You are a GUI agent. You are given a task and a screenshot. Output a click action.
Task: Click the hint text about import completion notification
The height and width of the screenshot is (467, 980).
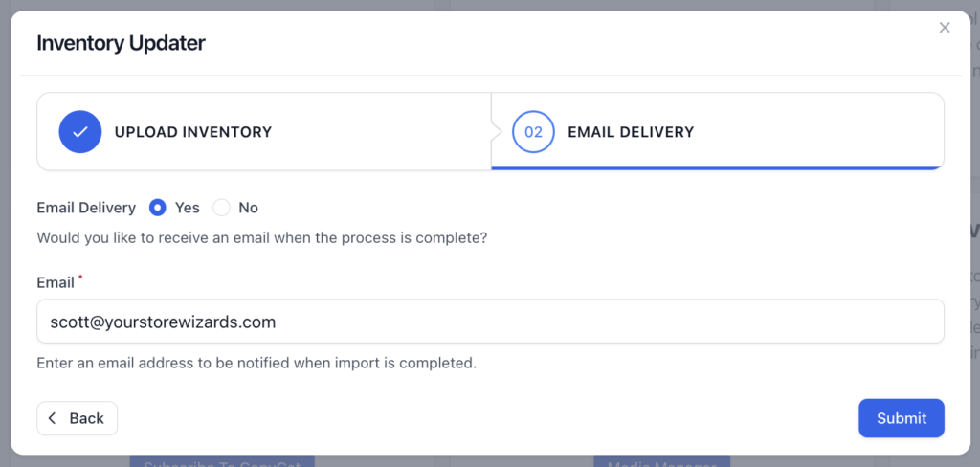[256, 363]
